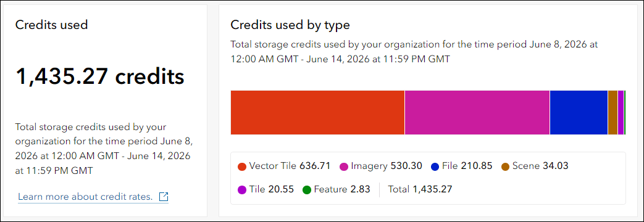The width and height of the screenshot is (644, 222).
Task: Click the Vector Tile 636.71 legend label
Action: click(290, 166)
